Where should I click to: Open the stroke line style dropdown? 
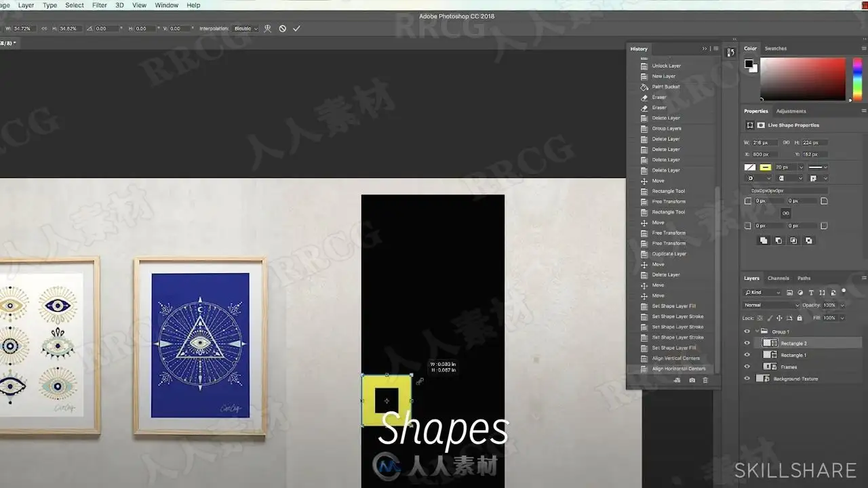(x=818, y=167)
